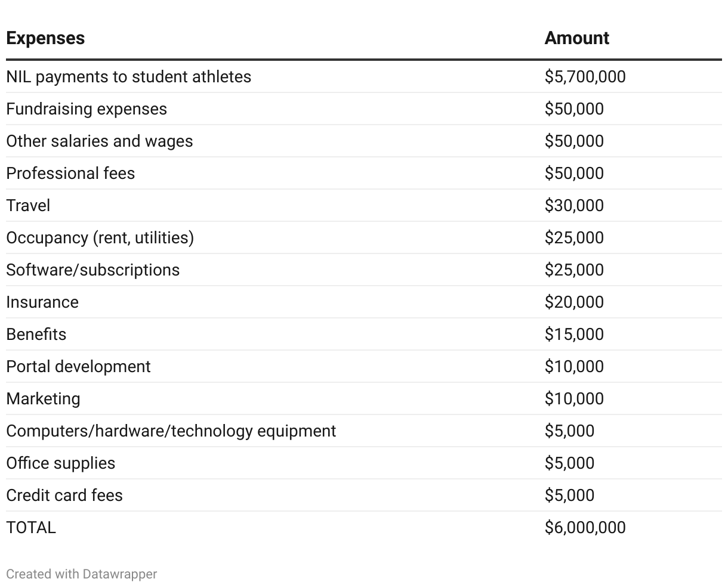Select Occupancy (rent, utilities) row label
Viewport: 728px width, 588px height.
(100, 238)
